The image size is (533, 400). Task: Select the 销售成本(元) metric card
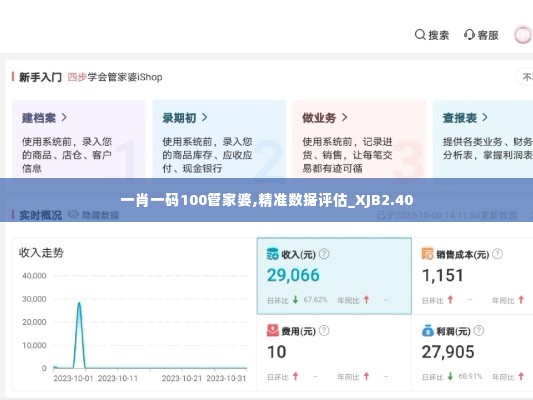pos(472,276)
